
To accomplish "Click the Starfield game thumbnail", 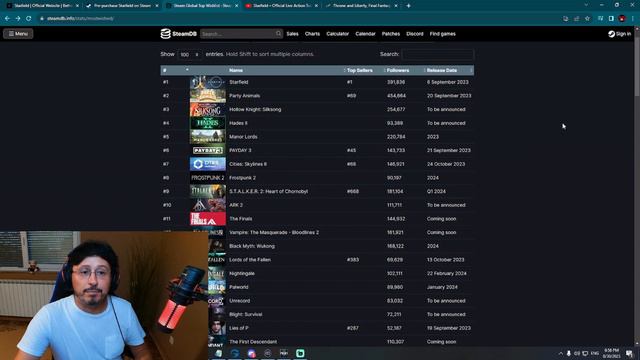I will [x=208, y=82].
